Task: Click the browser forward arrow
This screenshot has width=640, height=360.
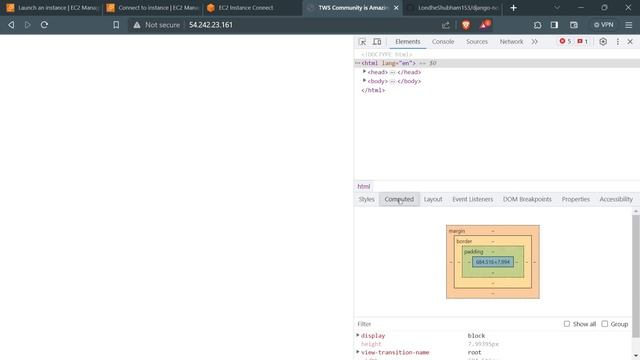Action: click(x=27, y=25)
